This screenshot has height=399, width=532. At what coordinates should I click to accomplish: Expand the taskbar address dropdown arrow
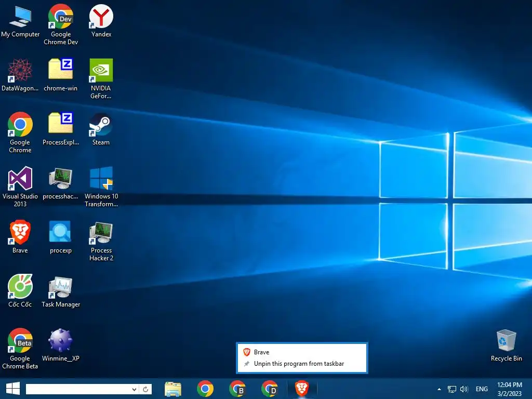tap(135, 389)
